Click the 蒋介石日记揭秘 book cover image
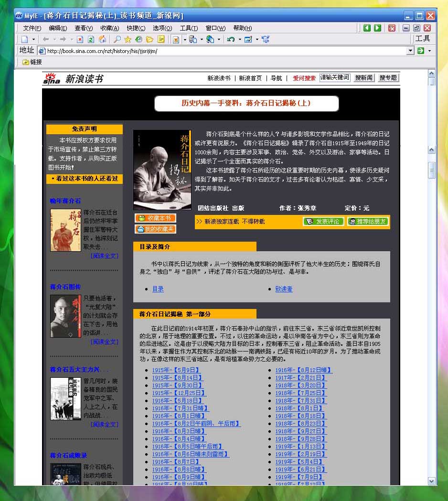448x501 pixels. (x=162, y=170)
